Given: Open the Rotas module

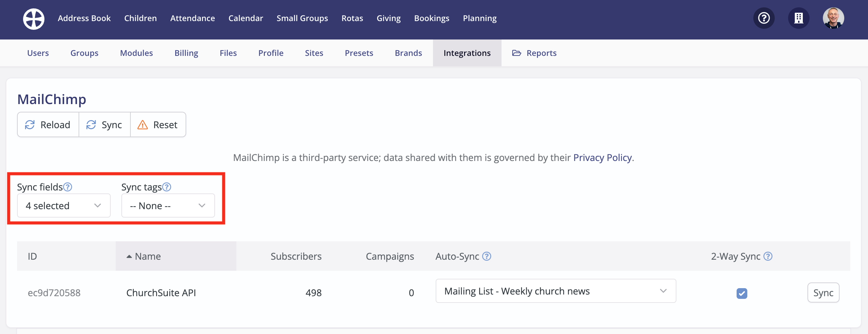Looking at the screenshot, I should pos(352,18).
